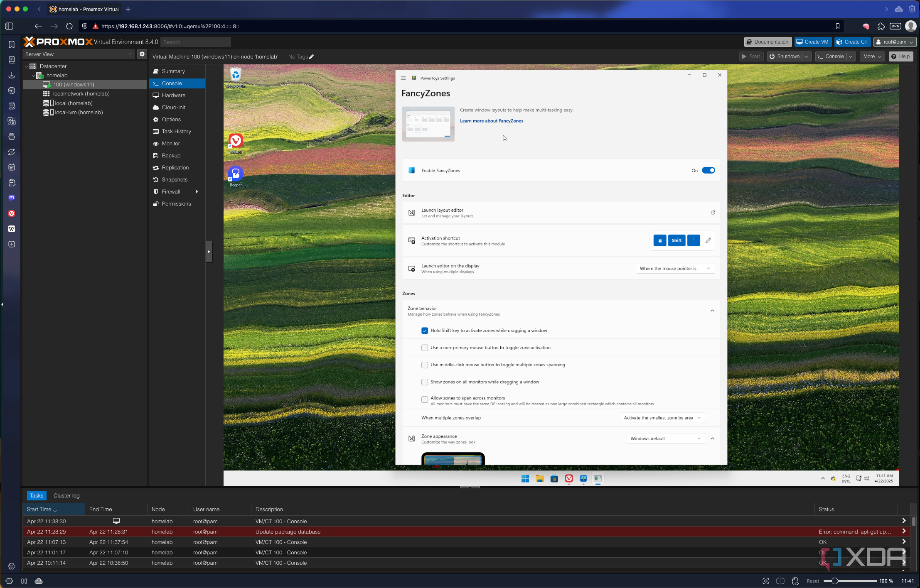Open the Hardware tab for the VM
This screenshot has width=920, height=588.
(x=173, y=96)
